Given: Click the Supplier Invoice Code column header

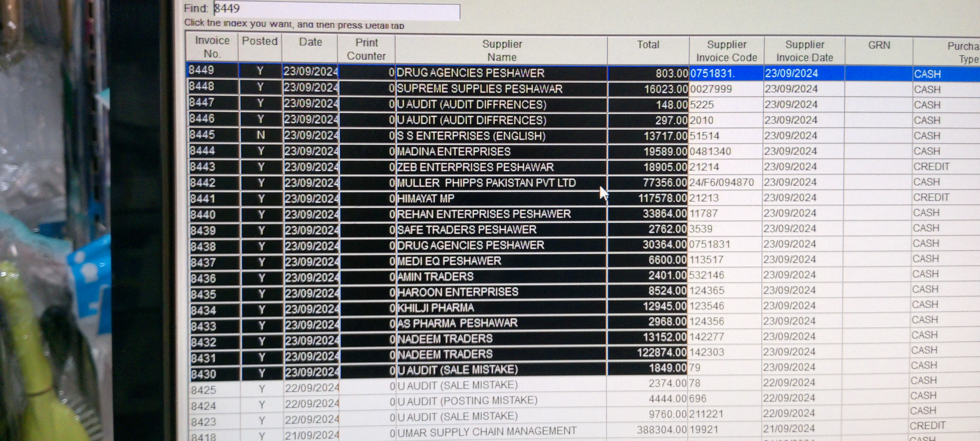Looking at the screenshot, I should pos(726,51).
